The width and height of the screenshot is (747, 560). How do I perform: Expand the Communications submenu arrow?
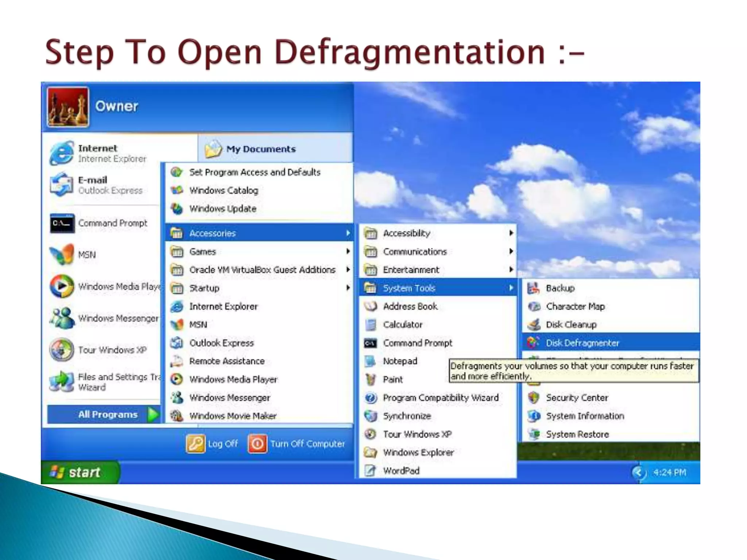tap(511, 251)
